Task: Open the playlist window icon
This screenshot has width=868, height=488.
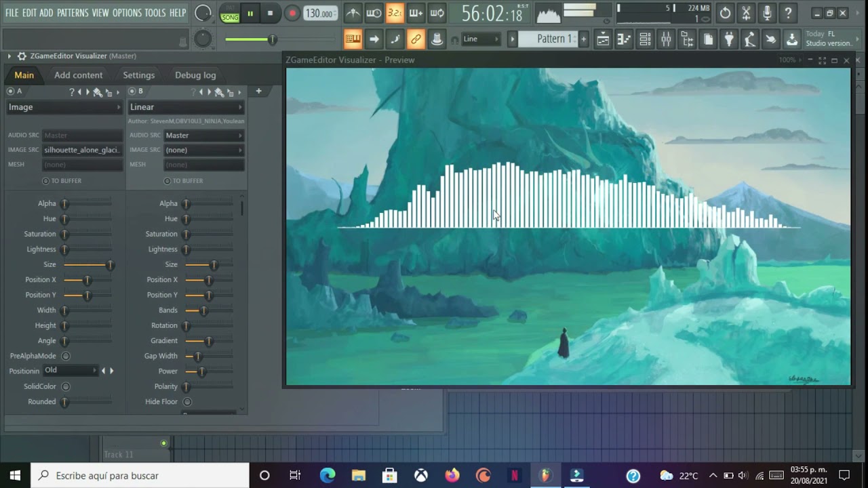Action: point(603,39)
